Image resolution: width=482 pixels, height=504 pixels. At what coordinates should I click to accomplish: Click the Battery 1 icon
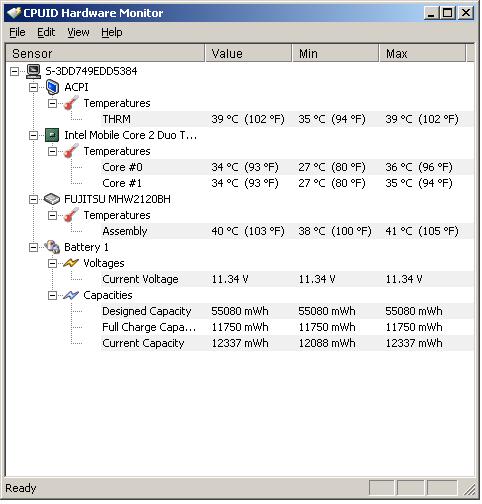(52, 247)
